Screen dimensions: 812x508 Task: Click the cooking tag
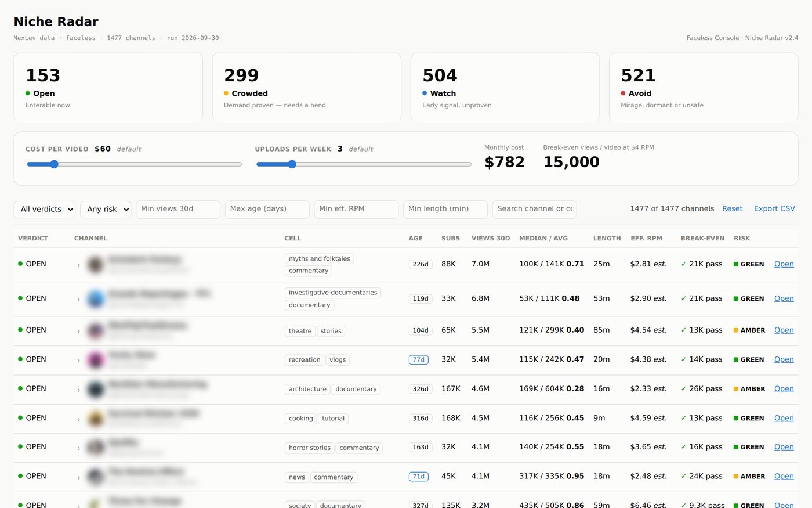[x=300, y=419]
